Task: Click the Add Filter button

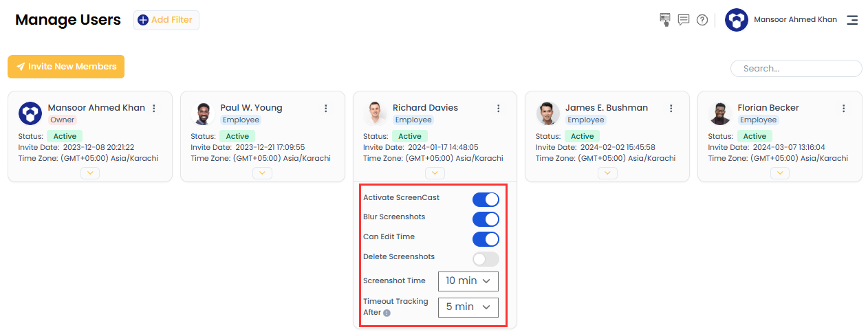Action: [166, 20]
